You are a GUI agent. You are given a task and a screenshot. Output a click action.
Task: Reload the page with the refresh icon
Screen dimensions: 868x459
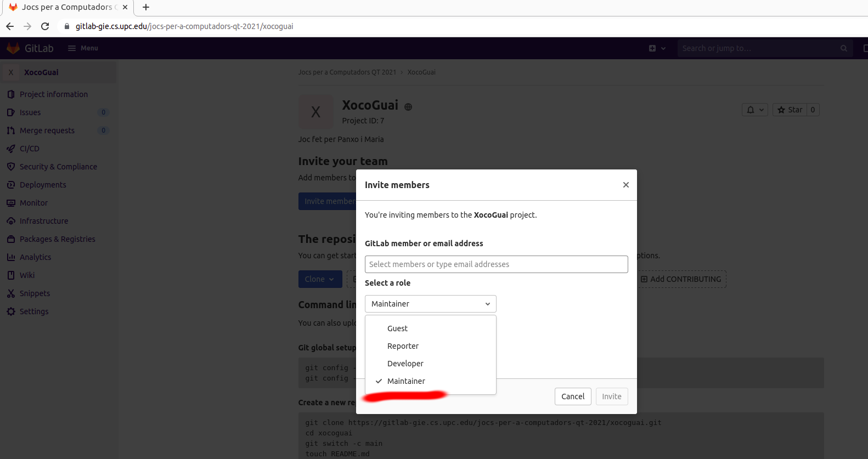point(45,26)
